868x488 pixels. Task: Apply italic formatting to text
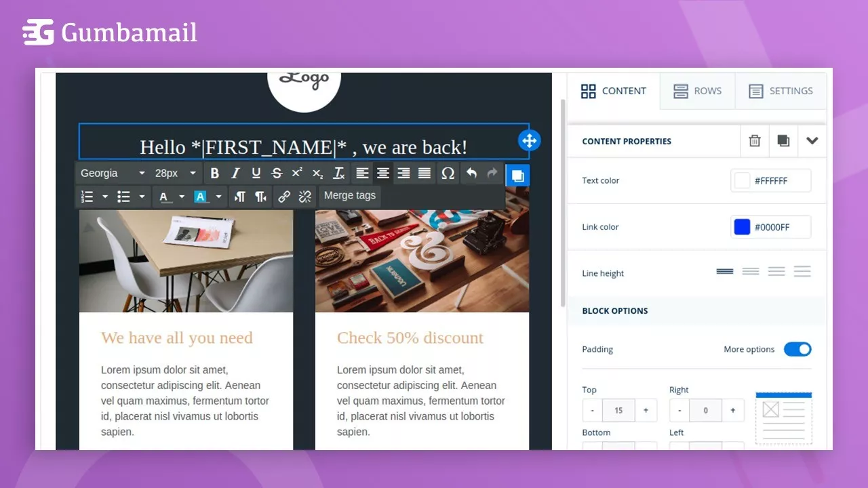pos(235,174)
